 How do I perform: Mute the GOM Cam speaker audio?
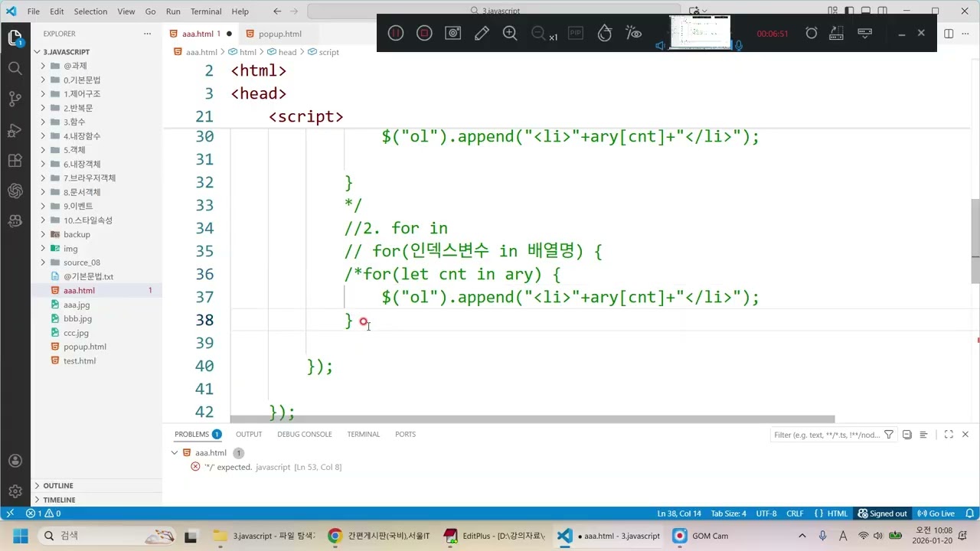coord(660,46)
